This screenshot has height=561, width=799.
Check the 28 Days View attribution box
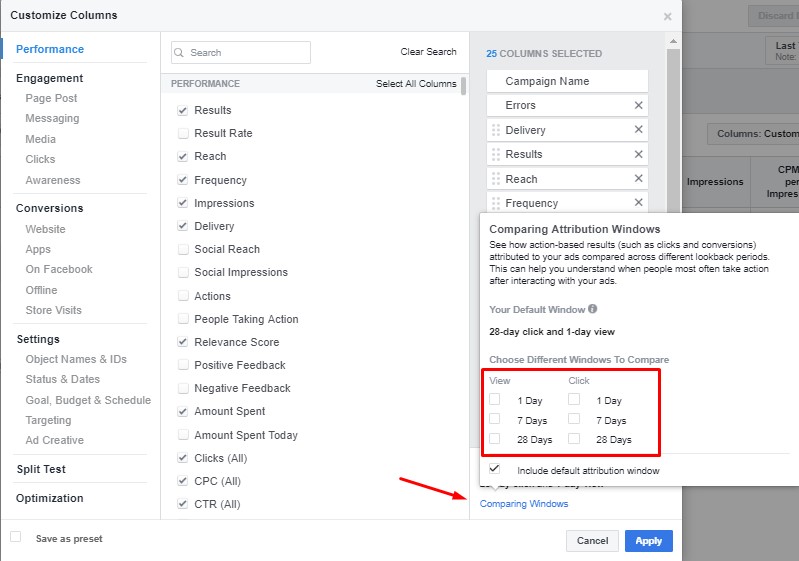[494, 438]
